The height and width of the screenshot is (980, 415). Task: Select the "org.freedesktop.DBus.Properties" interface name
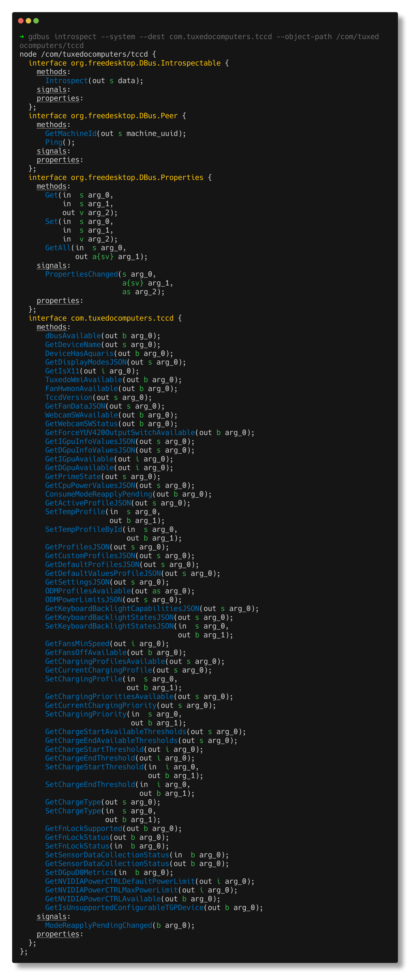tap(137, 177)
